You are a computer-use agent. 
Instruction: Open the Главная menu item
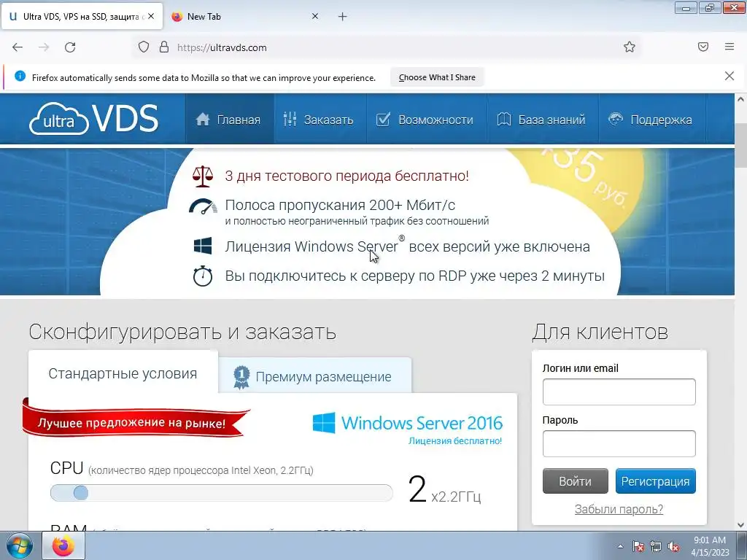point(229,119)
